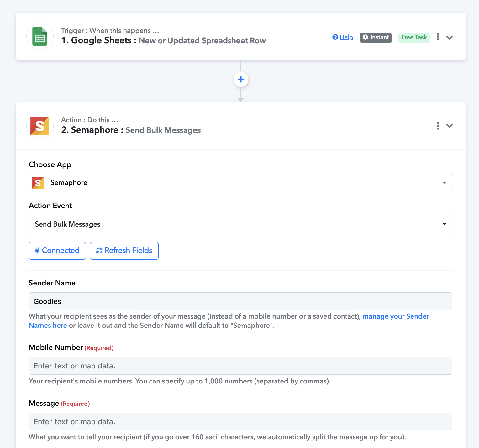Screen dimensions: 479x448
Task: Open the Action Event dropdown
Action: pos(241,224)
